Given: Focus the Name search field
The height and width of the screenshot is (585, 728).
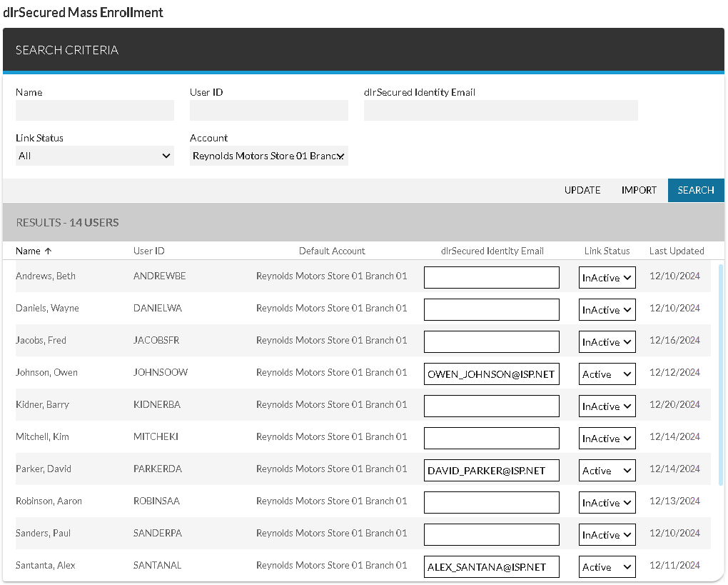Looking at the screenshot, I should coord(95,111).
